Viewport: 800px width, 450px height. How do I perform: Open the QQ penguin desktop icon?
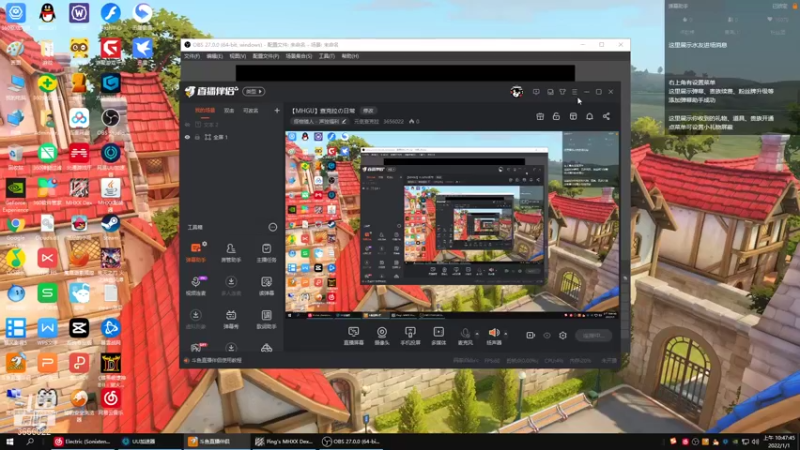[47, 15]
